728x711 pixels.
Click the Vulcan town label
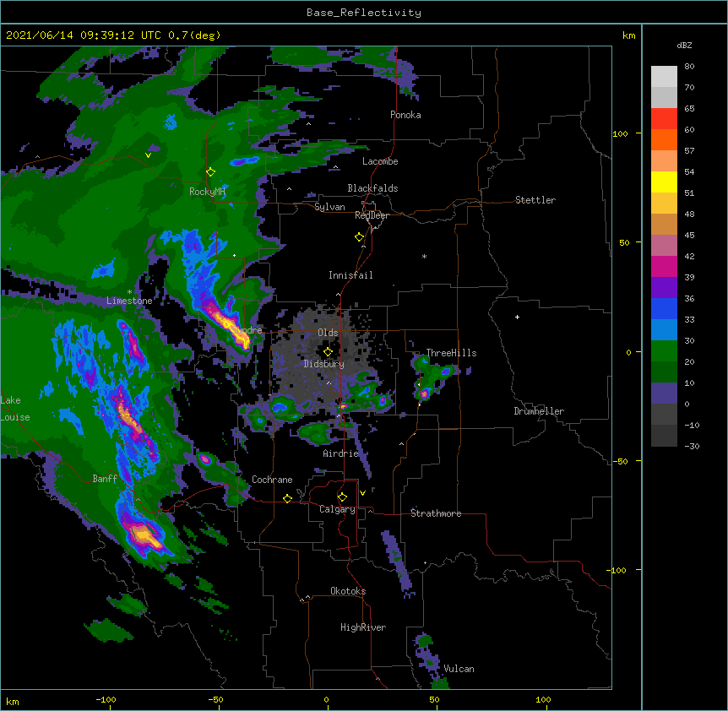459,669
